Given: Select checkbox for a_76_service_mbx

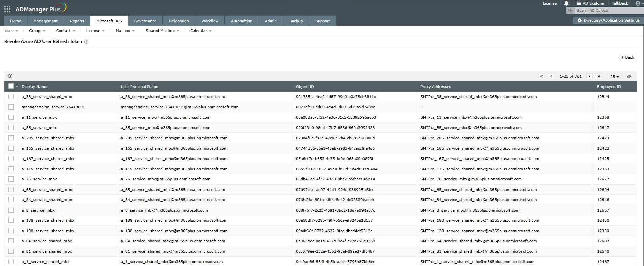Looking at the screenshot, I should (11, 179).
